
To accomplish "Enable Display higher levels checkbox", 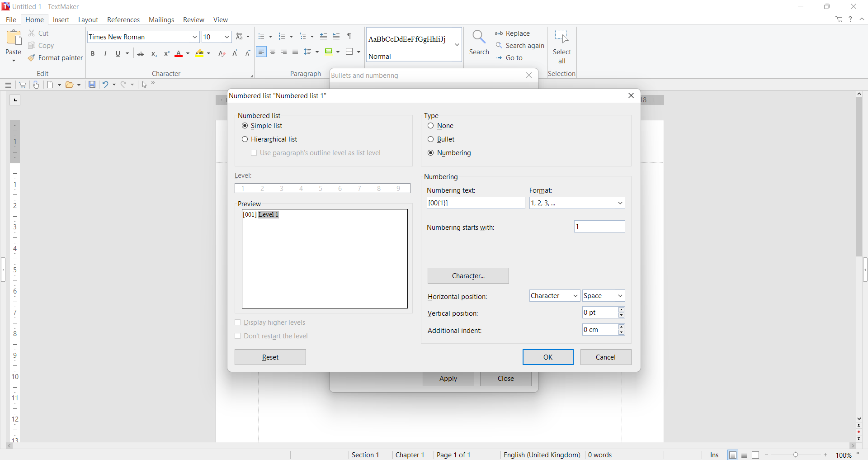I will click(238, 323).
